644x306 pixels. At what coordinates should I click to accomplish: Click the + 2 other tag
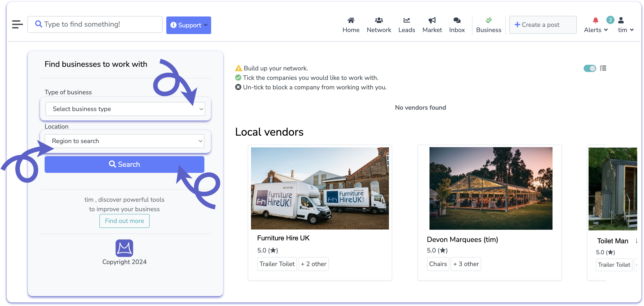313,264
